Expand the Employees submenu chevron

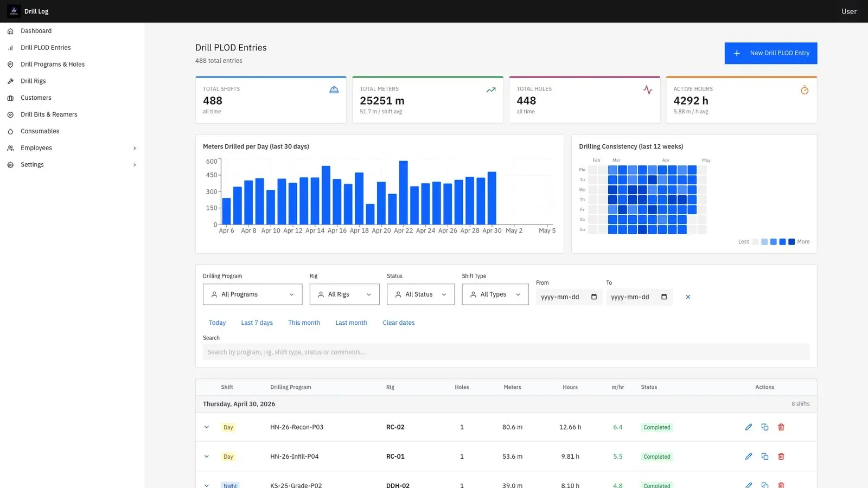click(135, 148)
